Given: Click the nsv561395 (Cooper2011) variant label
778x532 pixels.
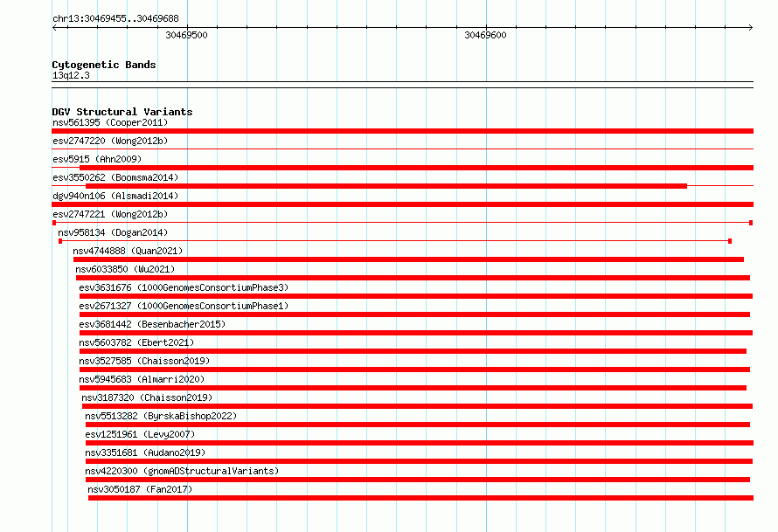Looking at the screenshot, I should tap(110, 122).
